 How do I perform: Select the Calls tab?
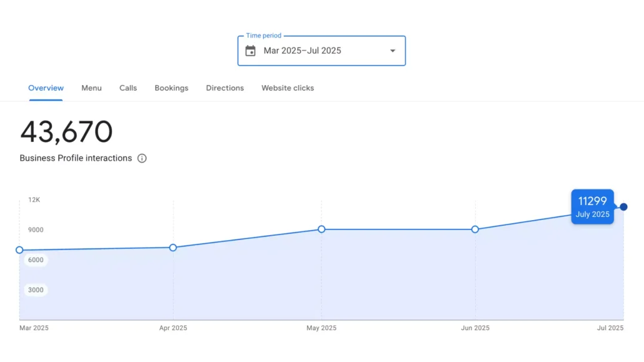pyautogui.click(x=128, y=88)
